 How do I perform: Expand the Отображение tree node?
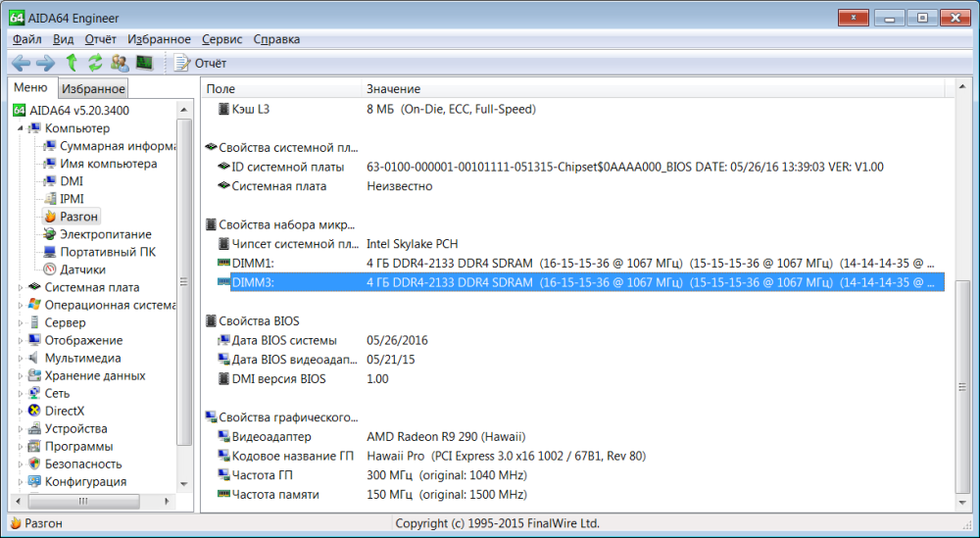coord(20,341)
